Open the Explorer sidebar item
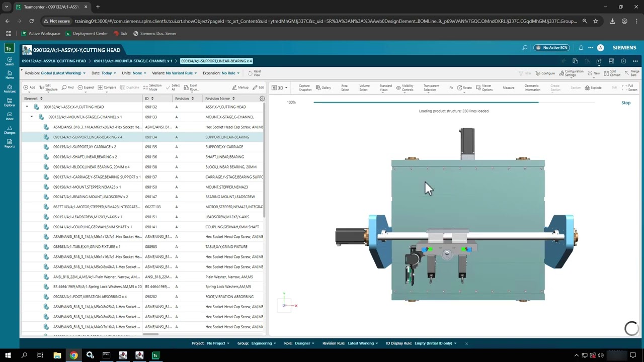644x362 pixels. click(x=10, y=102)
